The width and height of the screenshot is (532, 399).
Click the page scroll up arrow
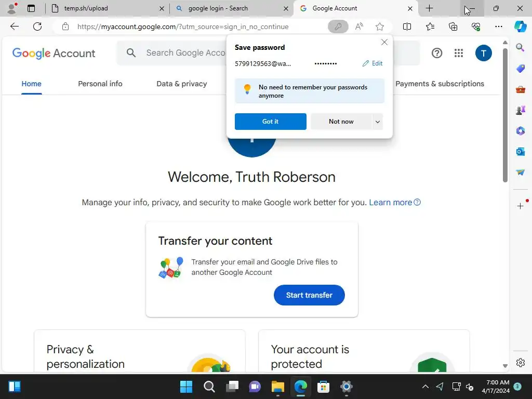tap(505, 43)
